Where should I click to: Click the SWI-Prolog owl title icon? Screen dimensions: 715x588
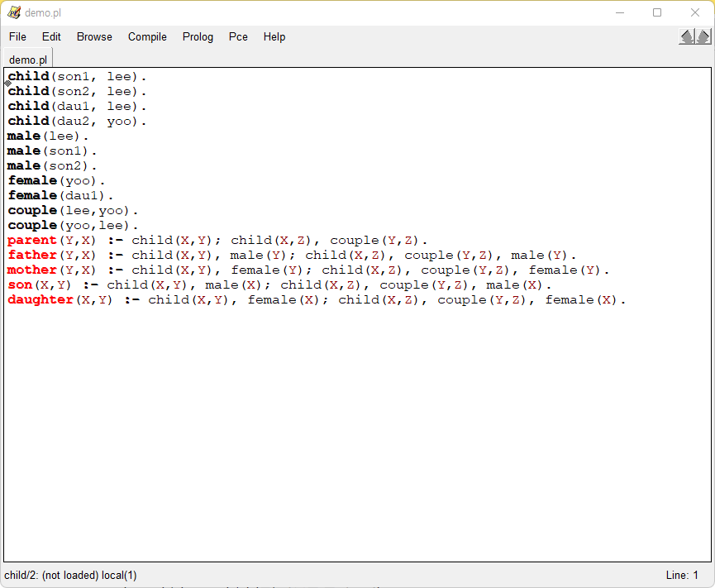[14, 12]
